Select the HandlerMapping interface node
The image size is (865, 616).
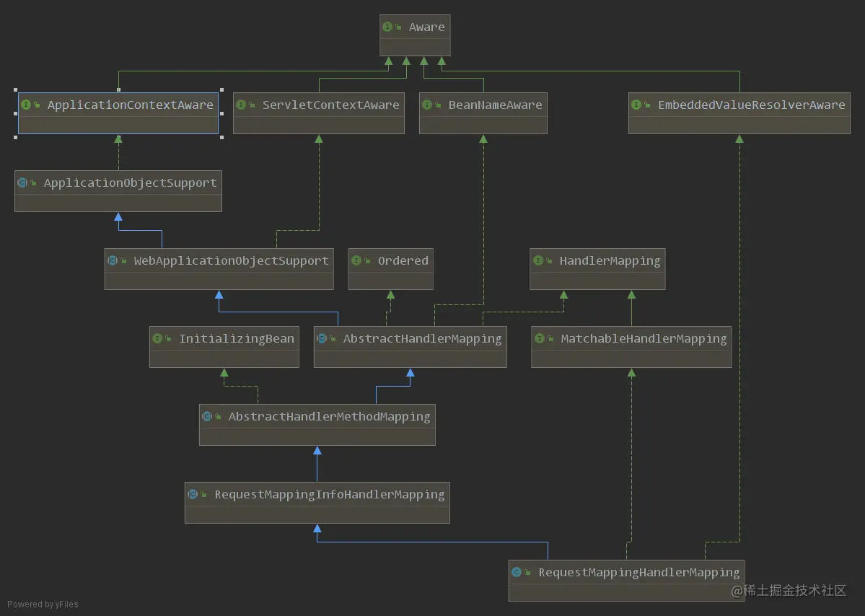[x=597, y=269]
